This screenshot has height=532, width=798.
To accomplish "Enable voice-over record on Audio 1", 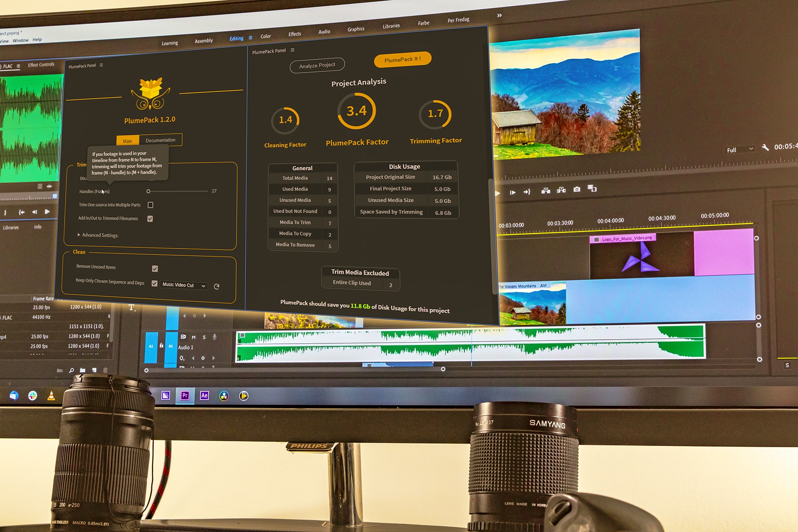I will pyautogui.click(x=214, y=337).
